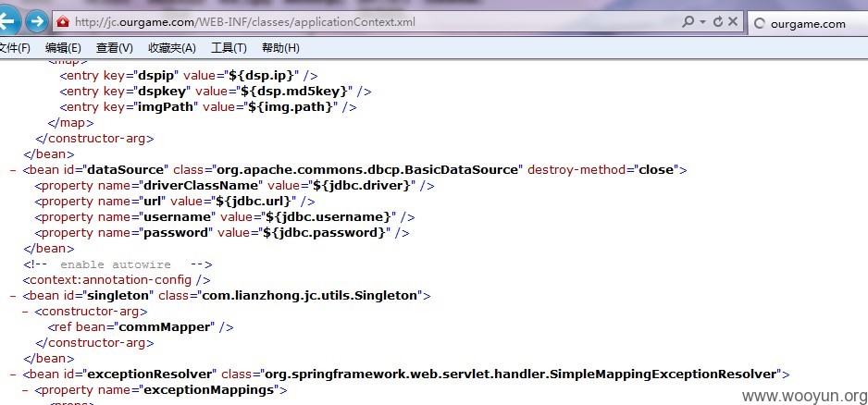Click the URL address field

pos(377,22)
